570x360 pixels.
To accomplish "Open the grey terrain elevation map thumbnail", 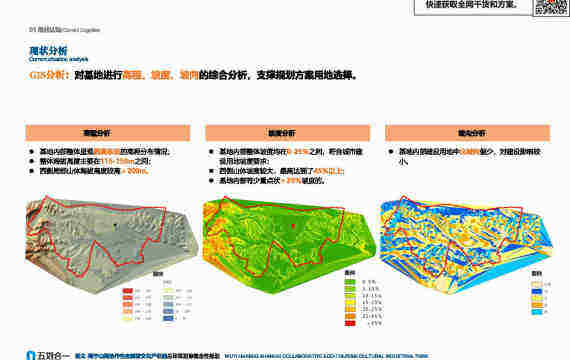I will 112,244.
